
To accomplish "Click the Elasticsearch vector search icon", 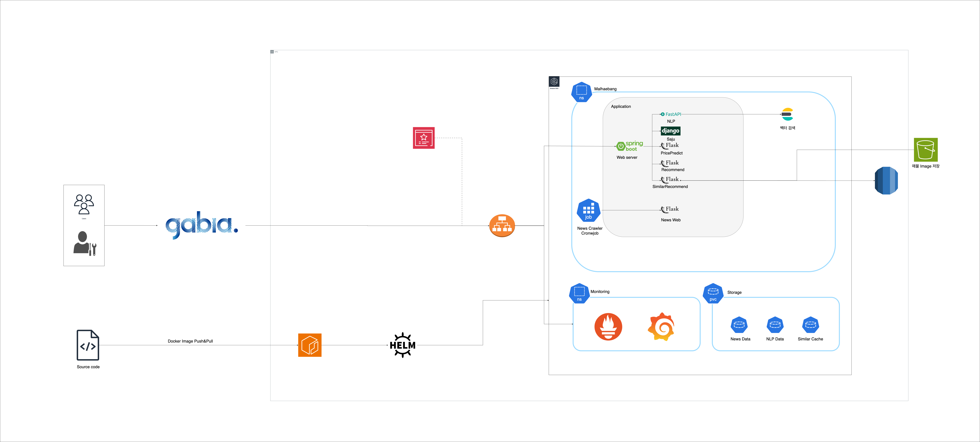I will (787, 114).
